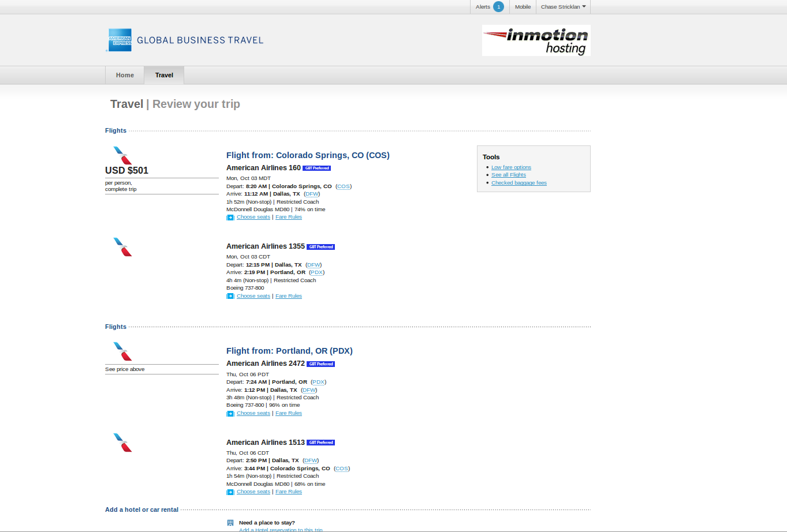
Task: Open Low fare options link
Action: pos(511,167)
